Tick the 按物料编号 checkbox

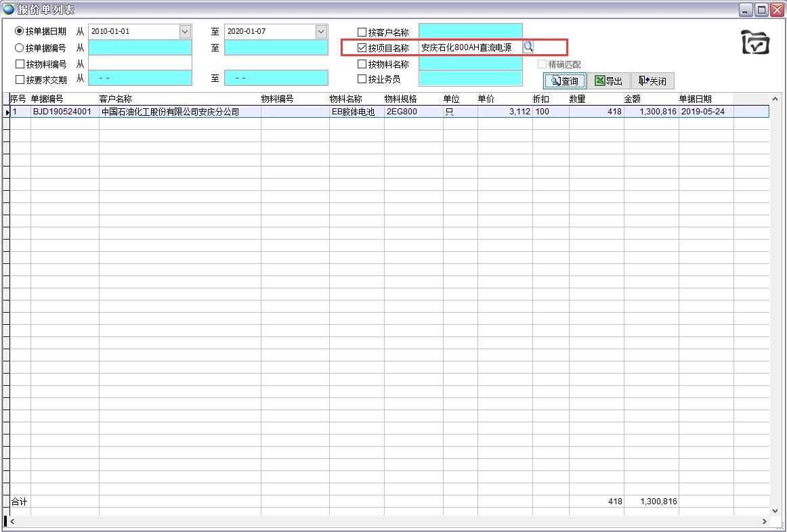(x=20, y=64)
